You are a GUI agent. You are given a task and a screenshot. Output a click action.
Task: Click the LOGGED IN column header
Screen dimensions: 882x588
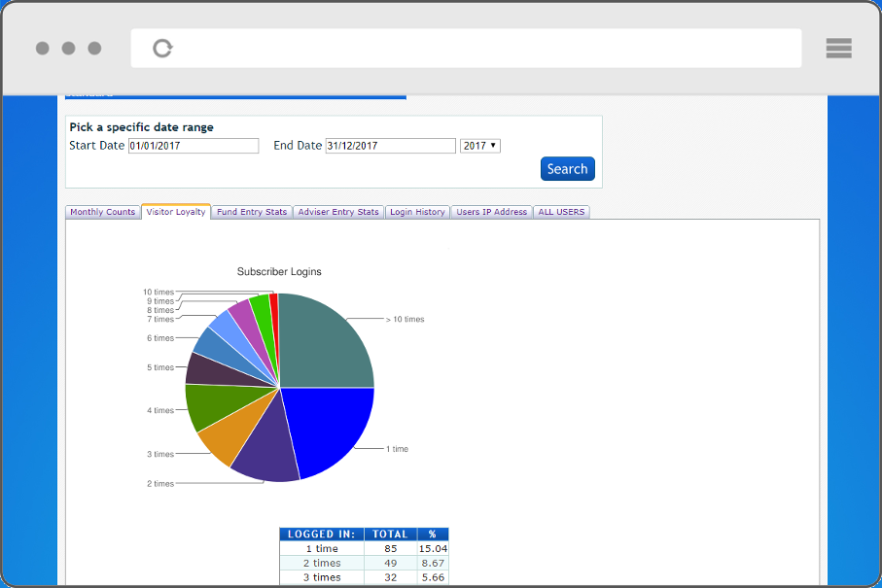tap(321, 535)
